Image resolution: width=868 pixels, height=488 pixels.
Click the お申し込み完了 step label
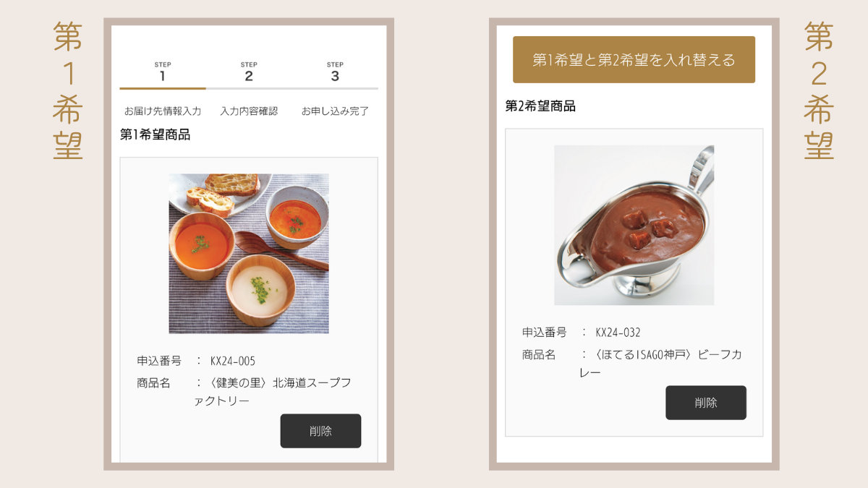[335, 111]
